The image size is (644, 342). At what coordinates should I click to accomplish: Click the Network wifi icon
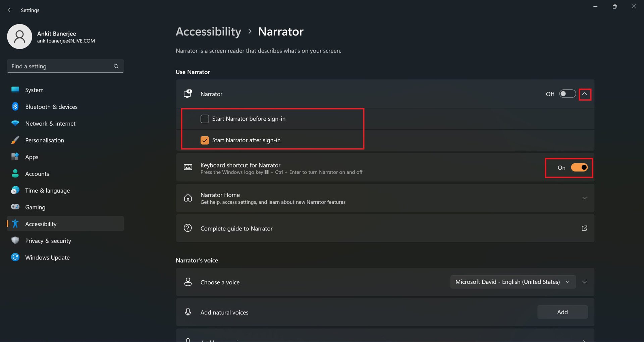click(15, 123)
